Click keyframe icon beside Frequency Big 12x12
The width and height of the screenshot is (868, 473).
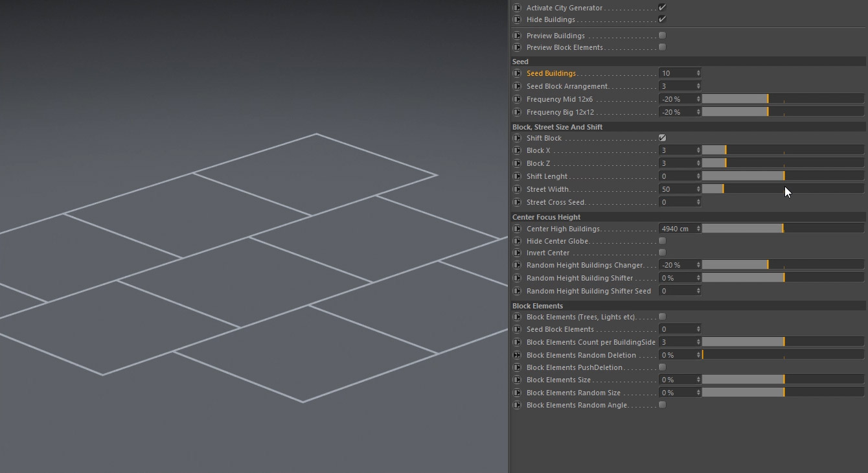517,112
